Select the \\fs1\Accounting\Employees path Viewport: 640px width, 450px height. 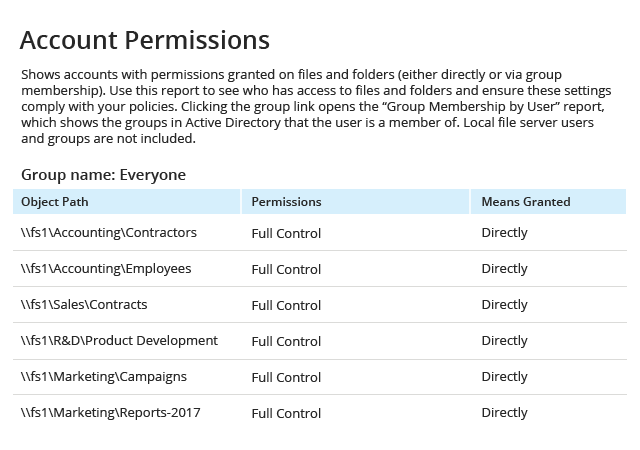[106, 269]
